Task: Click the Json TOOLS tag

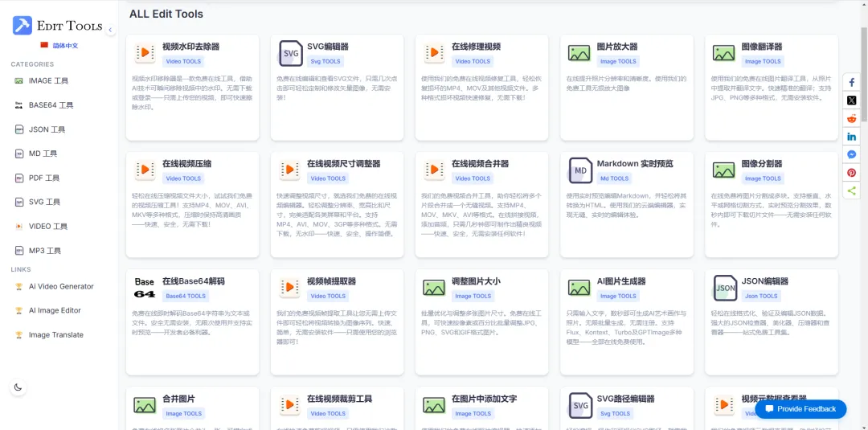Action: click(761, 296)
